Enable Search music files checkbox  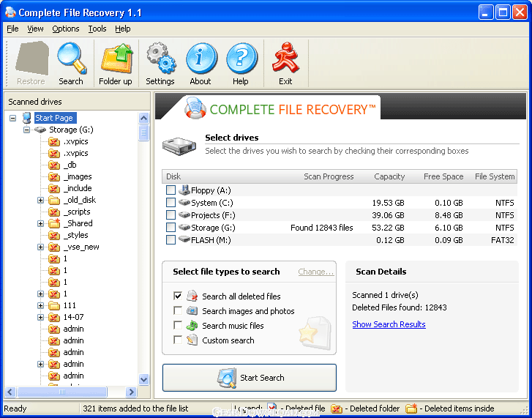pyautogui.click(x=178, y=325)
